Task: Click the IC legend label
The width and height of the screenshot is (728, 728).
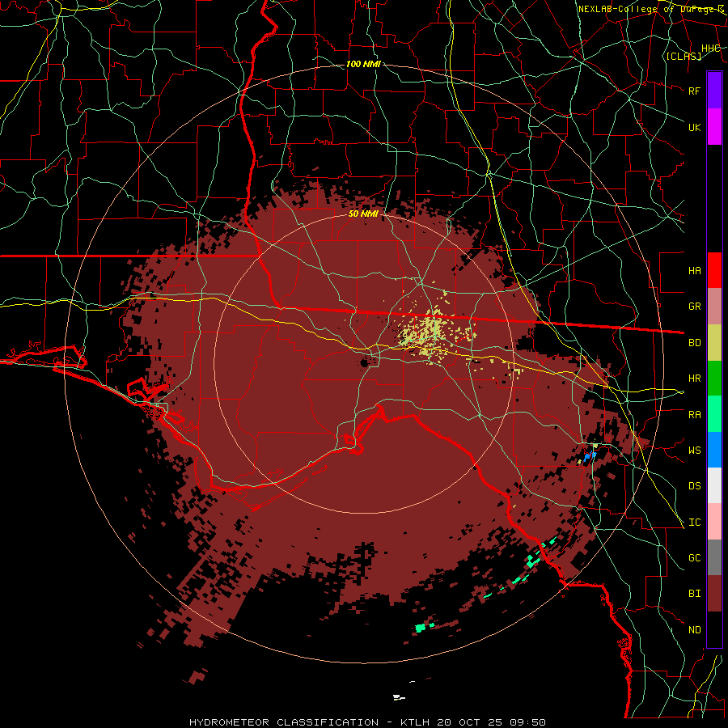Action: click(694, 523)
